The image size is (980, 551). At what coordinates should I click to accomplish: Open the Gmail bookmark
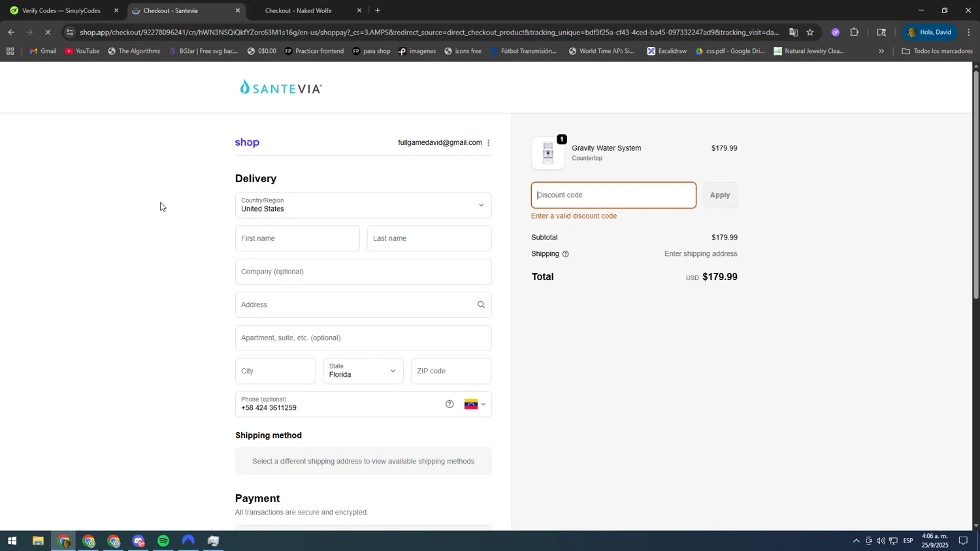pos(43,51)
